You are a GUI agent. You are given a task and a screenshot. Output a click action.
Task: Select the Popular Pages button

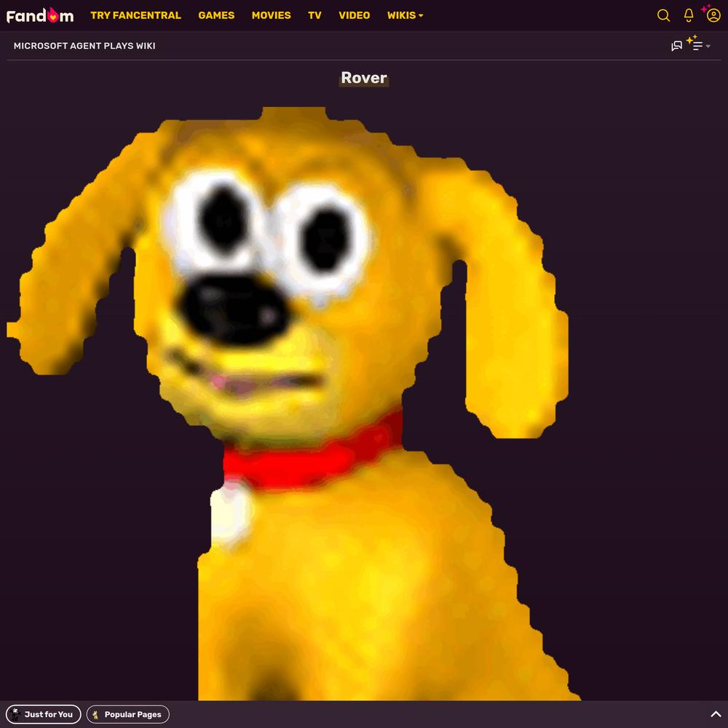(x=127, y=714)
